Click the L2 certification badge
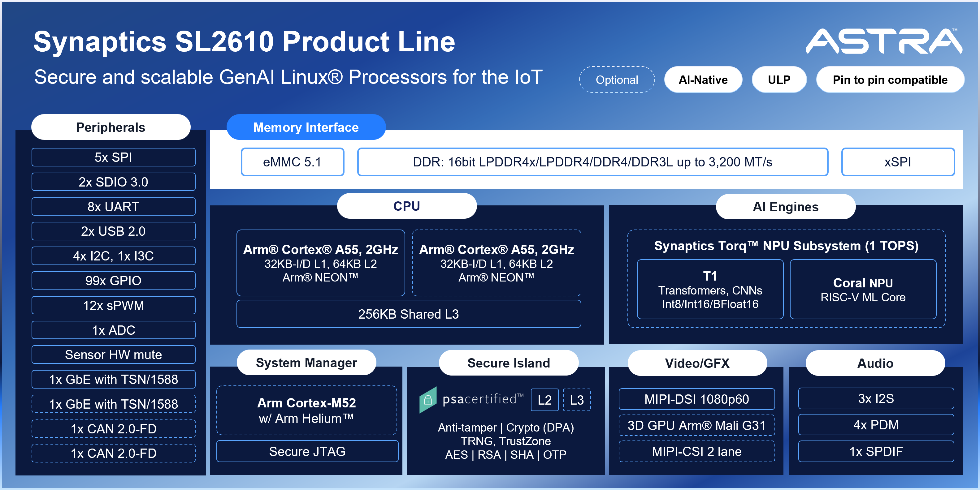Viewport: 980px width, 490px height. (x=544, y=400)
